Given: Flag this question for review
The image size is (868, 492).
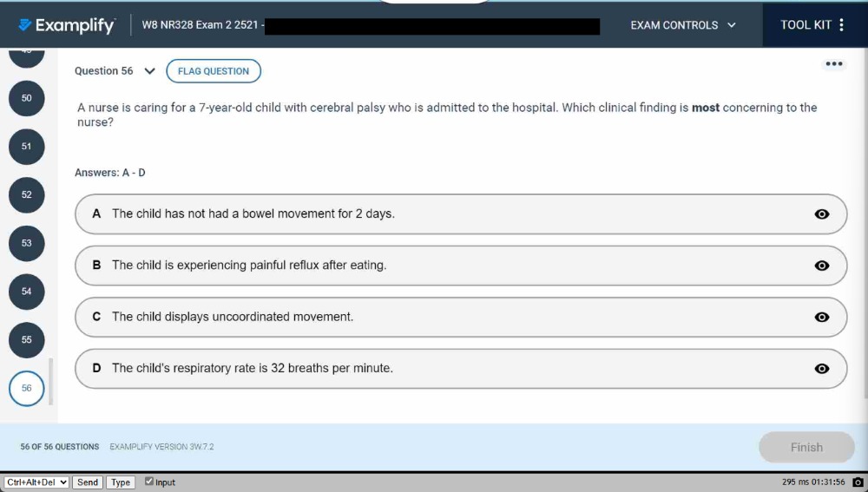Looking at the screenshot, I should 214,71.
